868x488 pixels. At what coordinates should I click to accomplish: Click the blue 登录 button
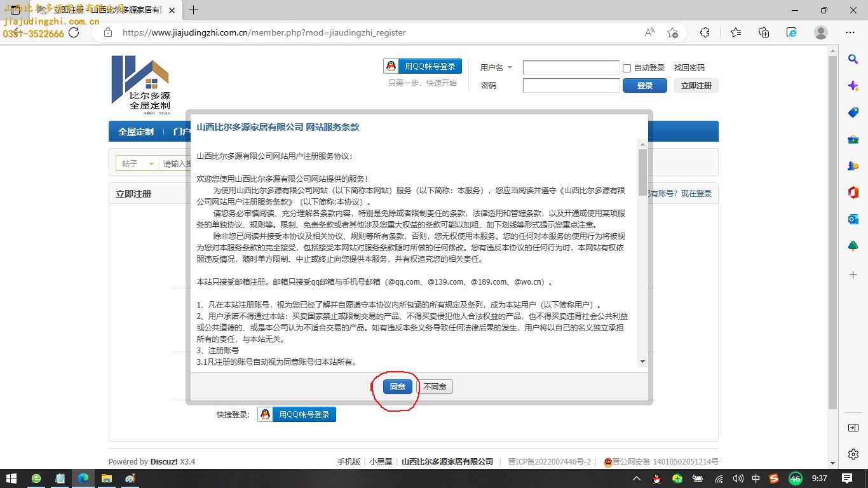(x=644, y=86)
